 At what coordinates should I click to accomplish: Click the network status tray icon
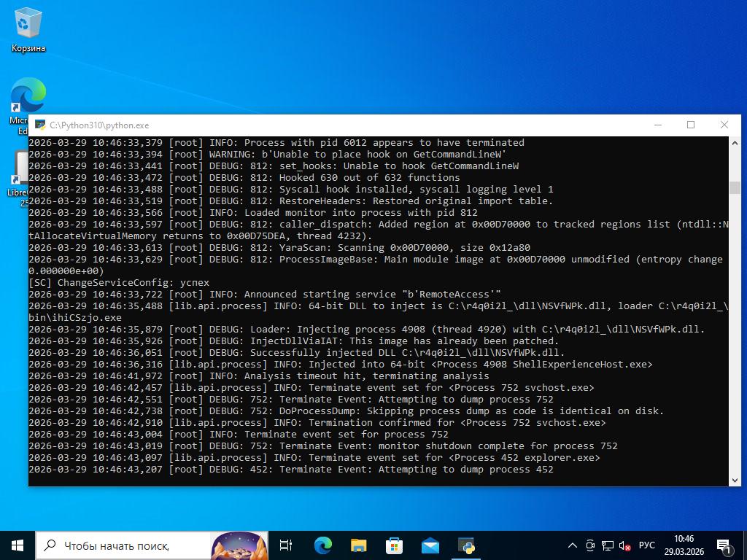(607, 545)
